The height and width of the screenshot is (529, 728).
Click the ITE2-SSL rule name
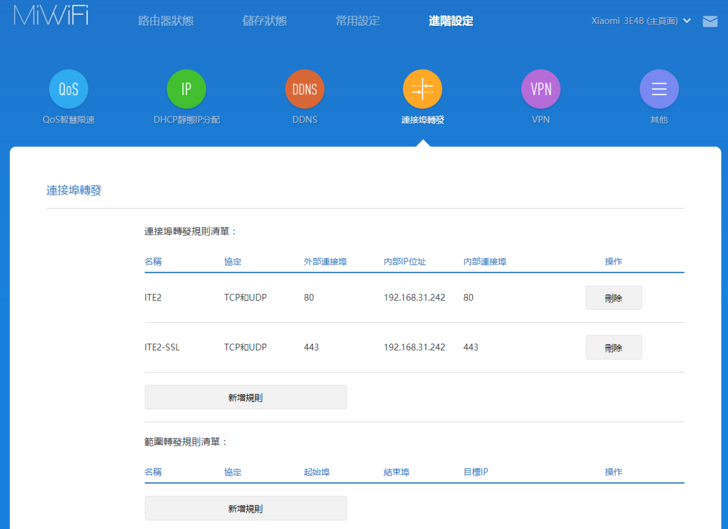pyautogui.click(x=163, y=348)
